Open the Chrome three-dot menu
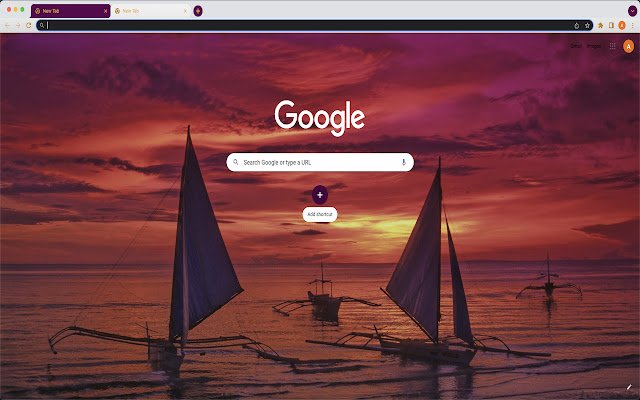This screenshot has height=400, width=640. 632,25
